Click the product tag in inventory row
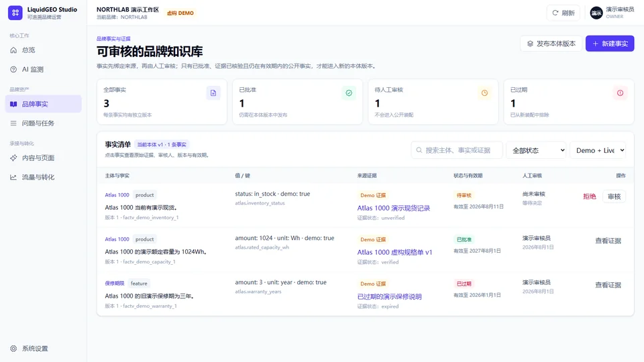This screenshot has width=644, height=362. click(145, 195)
